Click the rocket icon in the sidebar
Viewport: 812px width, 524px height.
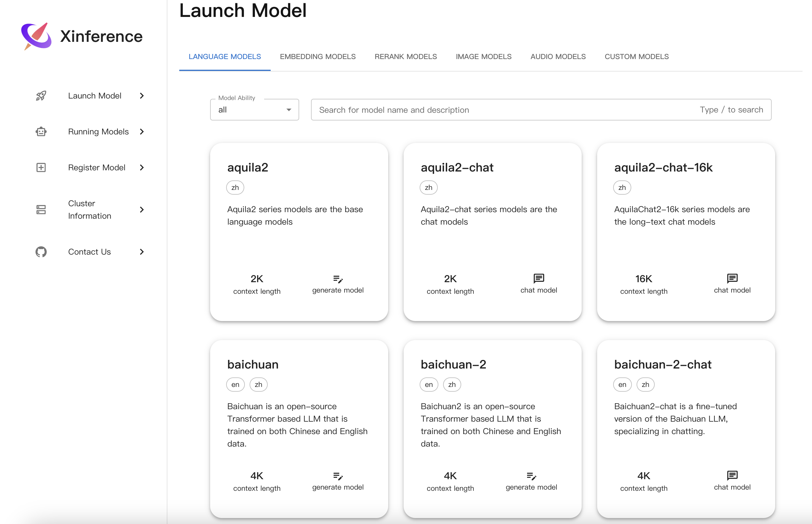[41, 96]
